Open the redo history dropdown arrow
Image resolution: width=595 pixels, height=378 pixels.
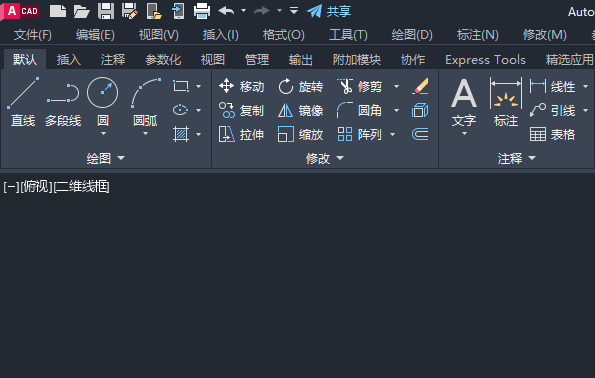(279, 11)
